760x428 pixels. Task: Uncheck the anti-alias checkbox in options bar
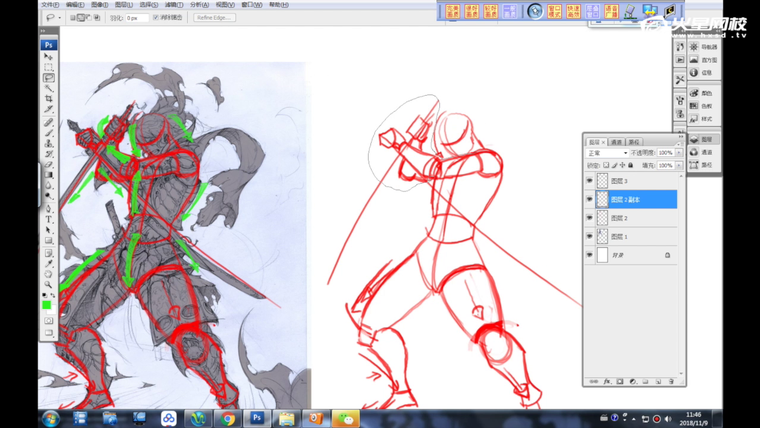pyautogui.click(x=156, y=17)
